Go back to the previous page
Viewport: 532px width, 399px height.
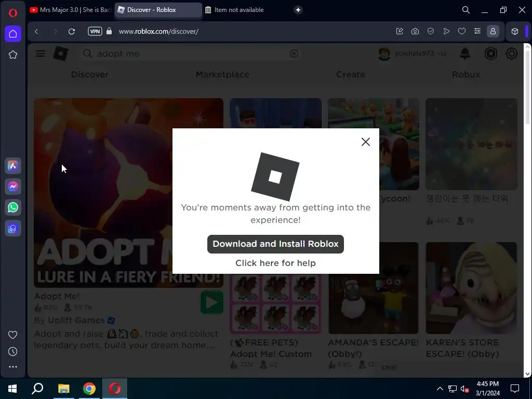pos(37,31)
